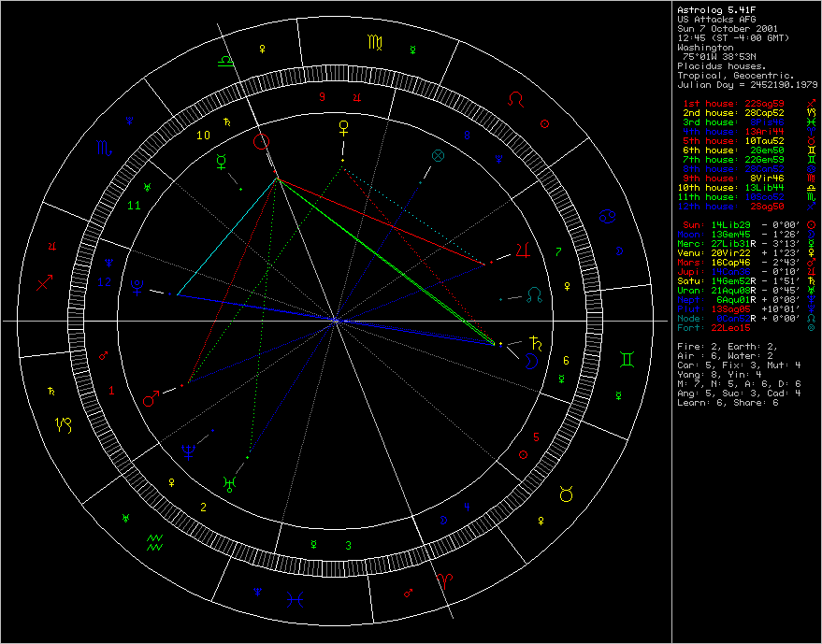Click the blue Scorpio sign on the outer ring
The height and width of the screenshot is (644, 822).
(x=100, y=148)
